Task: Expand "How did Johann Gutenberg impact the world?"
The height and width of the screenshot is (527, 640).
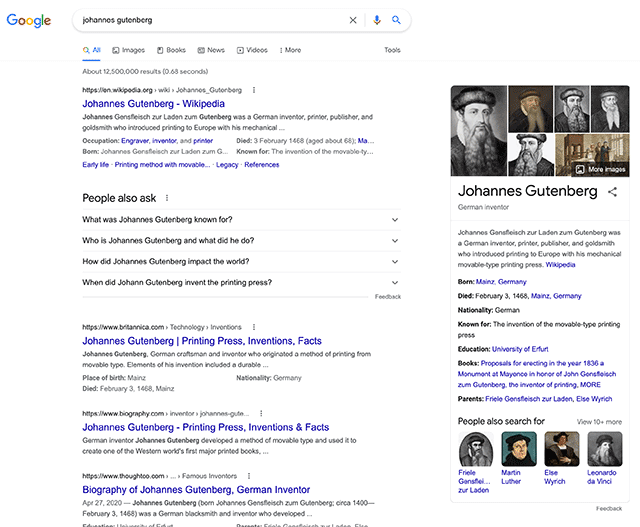Action: point(240,261)
